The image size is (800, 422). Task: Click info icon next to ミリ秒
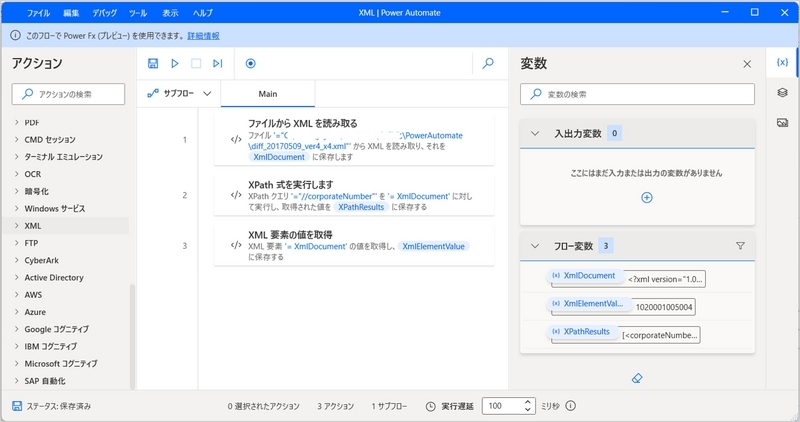click(570, 406)
